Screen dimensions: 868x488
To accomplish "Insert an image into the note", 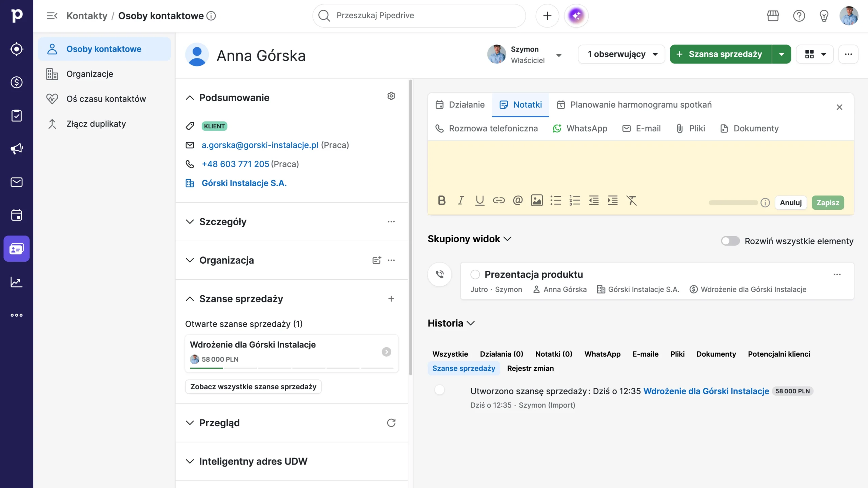I will [536, 201].
